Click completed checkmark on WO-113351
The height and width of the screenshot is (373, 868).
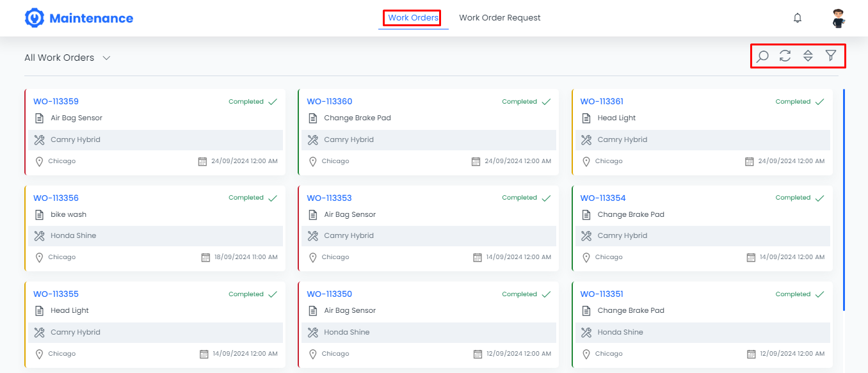[x=819, y=294]
